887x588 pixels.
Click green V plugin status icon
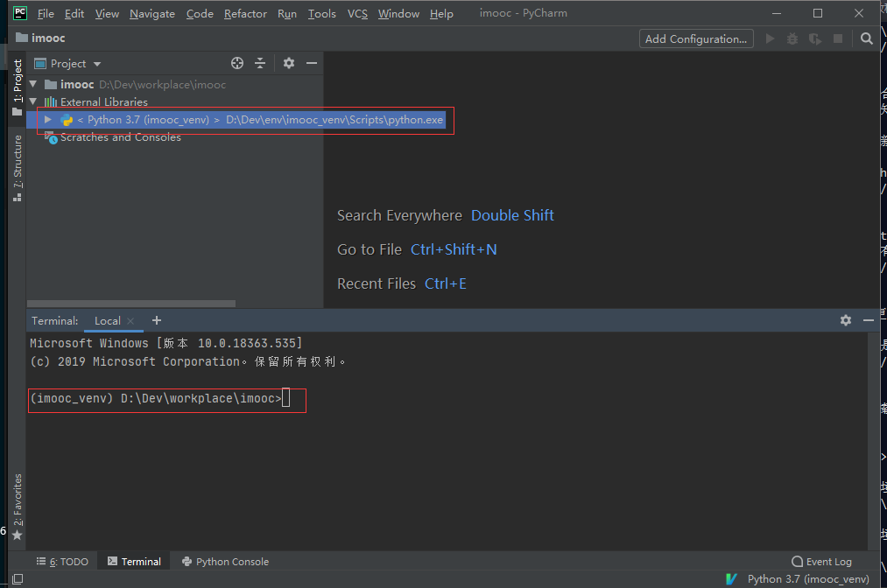pos(731,579)
